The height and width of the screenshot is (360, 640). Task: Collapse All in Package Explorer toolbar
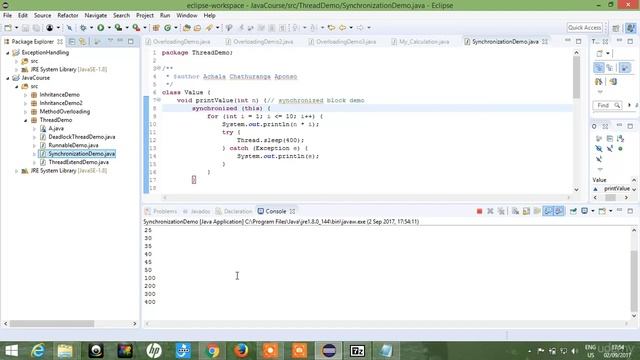click(72, 42)
